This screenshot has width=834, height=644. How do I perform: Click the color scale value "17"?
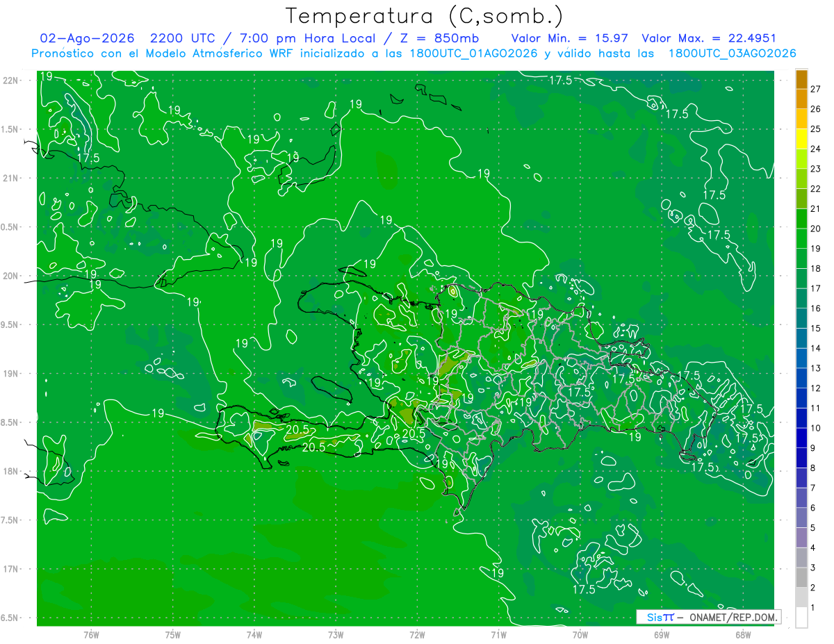815,288
